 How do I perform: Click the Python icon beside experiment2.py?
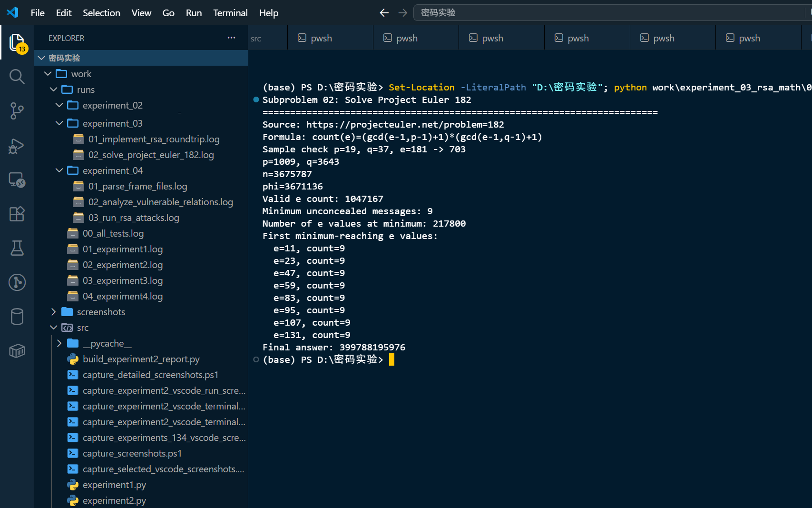coord(73,500)
